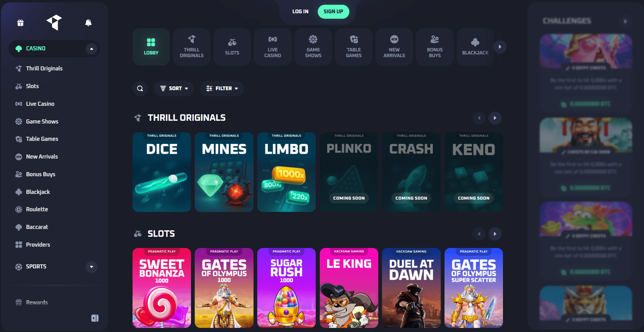This screenshot has height=332, width=644.
Task: Open the Mines game card
Action: pos(224,172)
